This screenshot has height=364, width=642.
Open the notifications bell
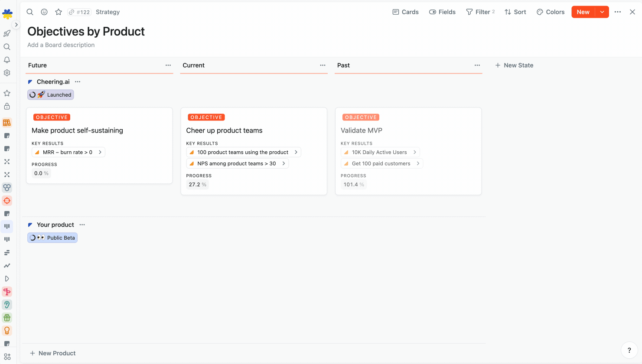7,60
